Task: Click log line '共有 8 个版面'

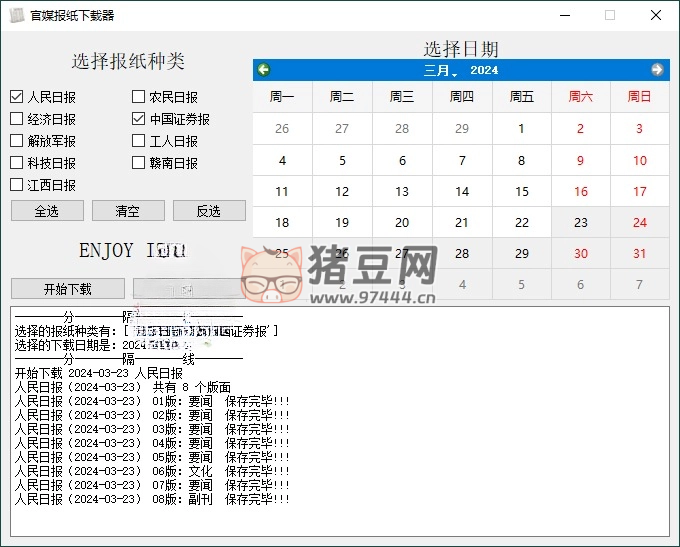Action: point(192,387)
